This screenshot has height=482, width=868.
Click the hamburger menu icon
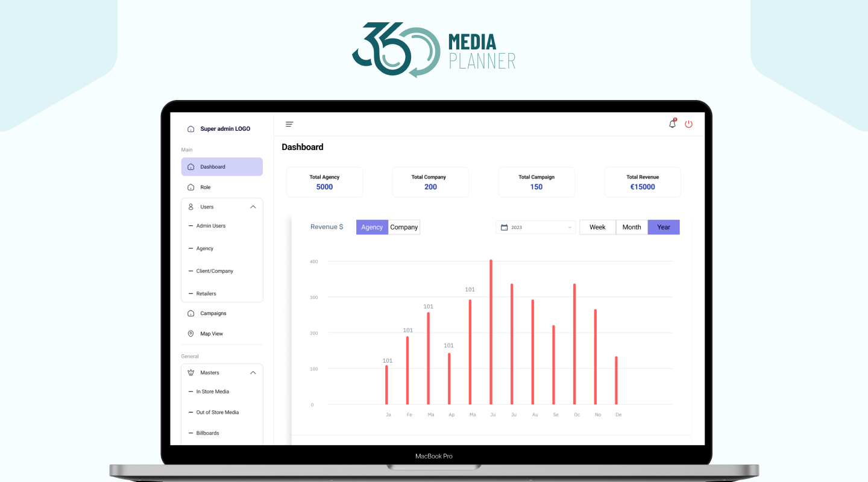(289, 125)
